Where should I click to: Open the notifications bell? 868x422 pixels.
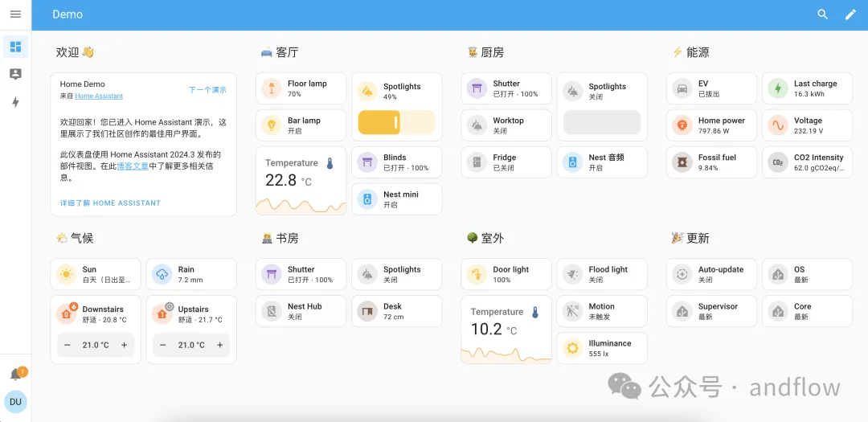(16, 375)
